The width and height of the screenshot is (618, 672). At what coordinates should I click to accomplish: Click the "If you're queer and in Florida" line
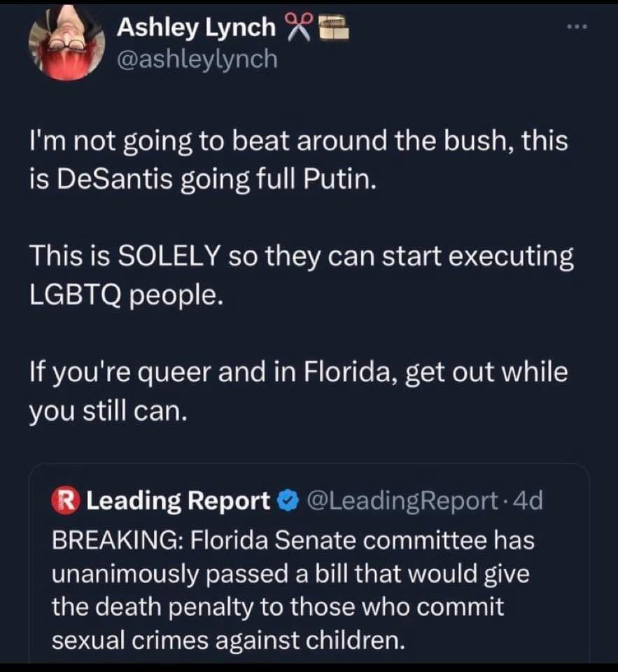(297, 372)
